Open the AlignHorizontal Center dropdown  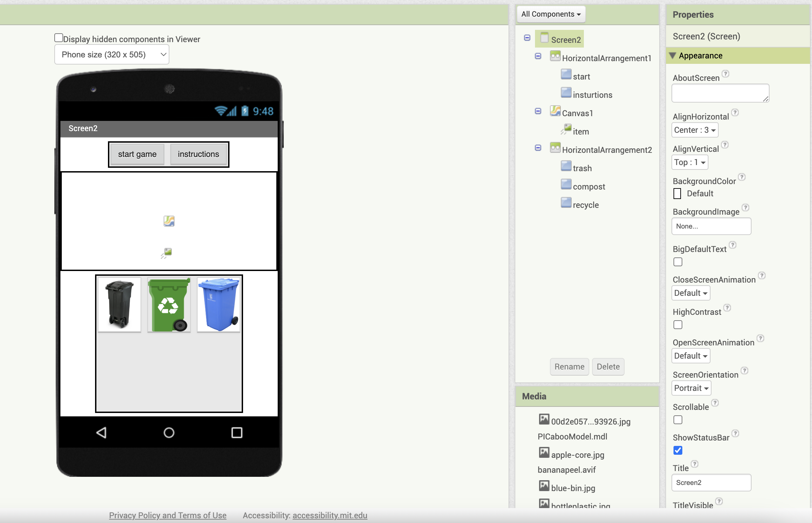tap(695, 130)
